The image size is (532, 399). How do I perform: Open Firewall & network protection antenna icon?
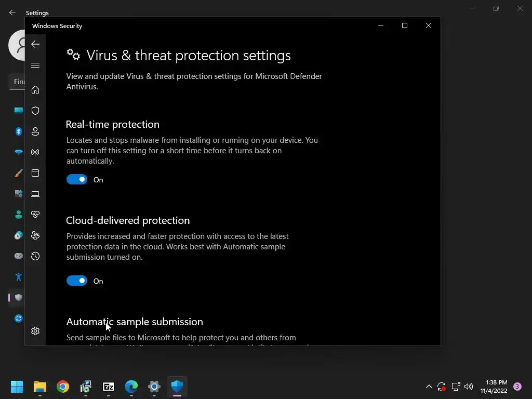click(35, 152)
